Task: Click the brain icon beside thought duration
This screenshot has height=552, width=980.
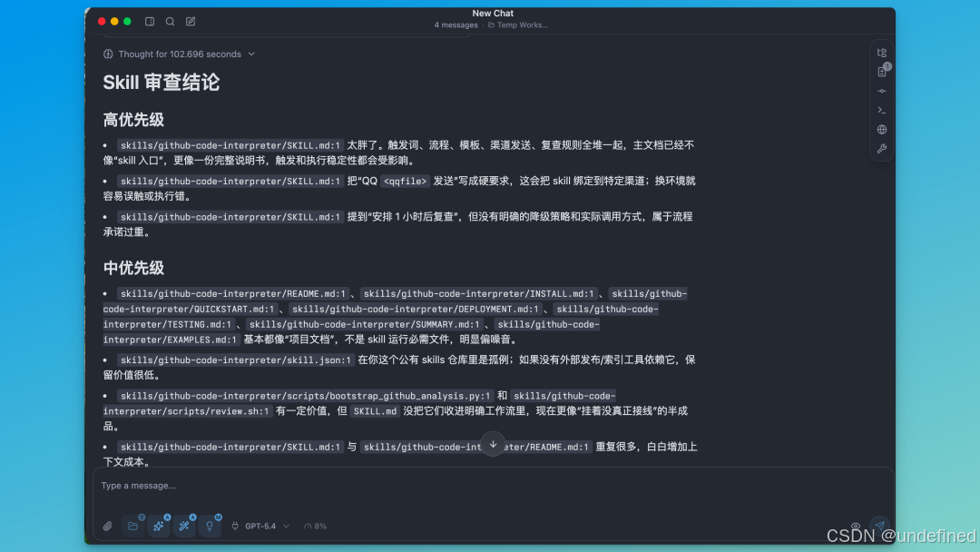Action: (108, 54)
